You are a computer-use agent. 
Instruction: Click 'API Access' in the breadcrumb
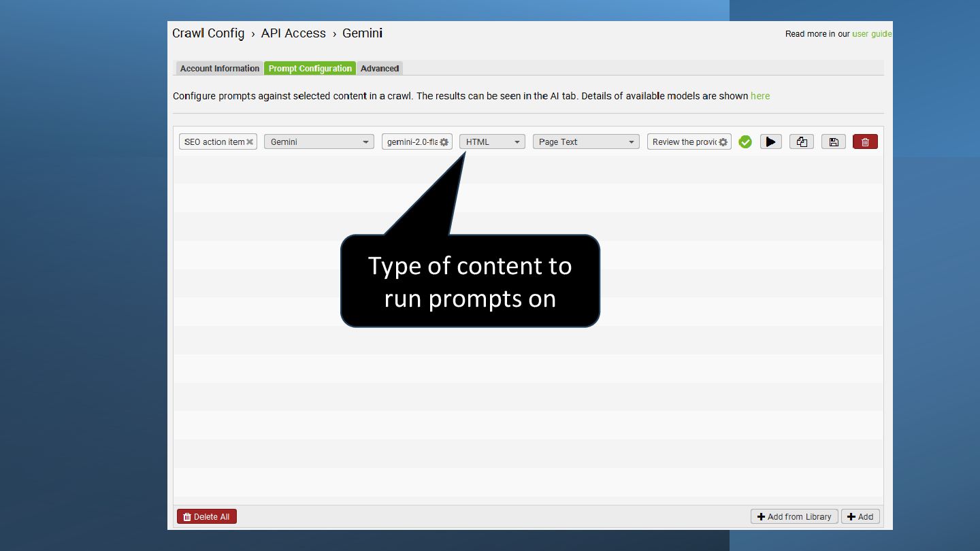point(293,33)
